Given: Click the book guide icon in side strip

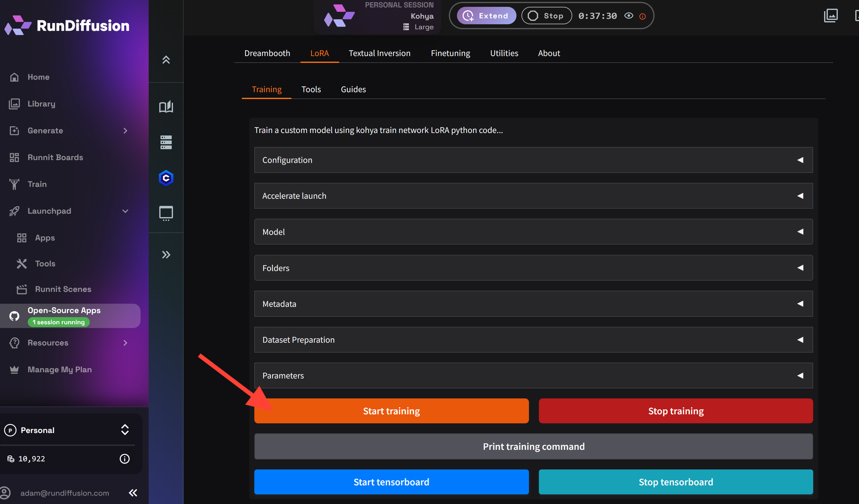Looking at the screenshot, I should 166,106.
